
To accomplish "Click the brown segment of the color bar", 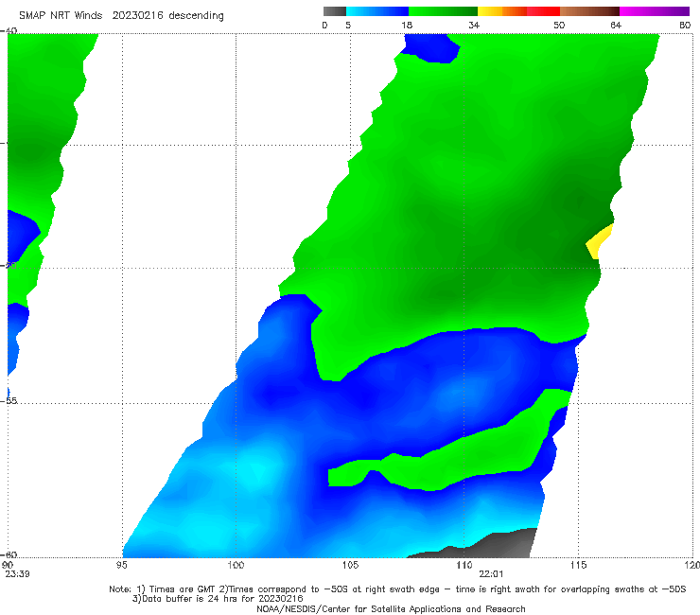I will point(589,11).
